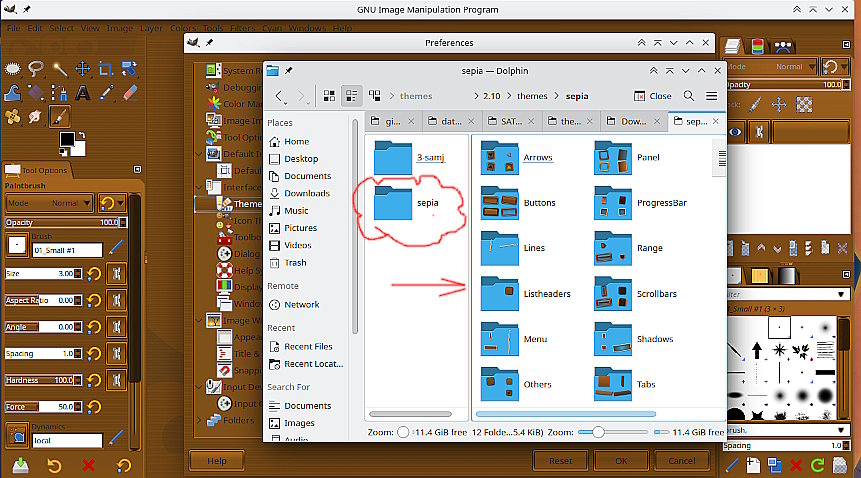Image resolution: width=861 pixels, height=478 pixels.
Task: Click Help button in Preferences
Action: pos(217,461)
